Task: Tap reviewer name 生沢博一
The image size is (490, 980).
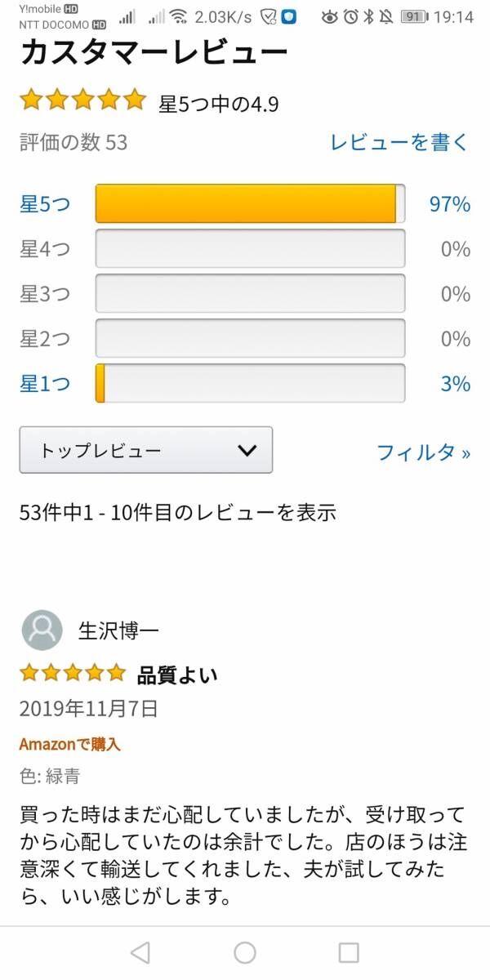Action: coord(118,630)
